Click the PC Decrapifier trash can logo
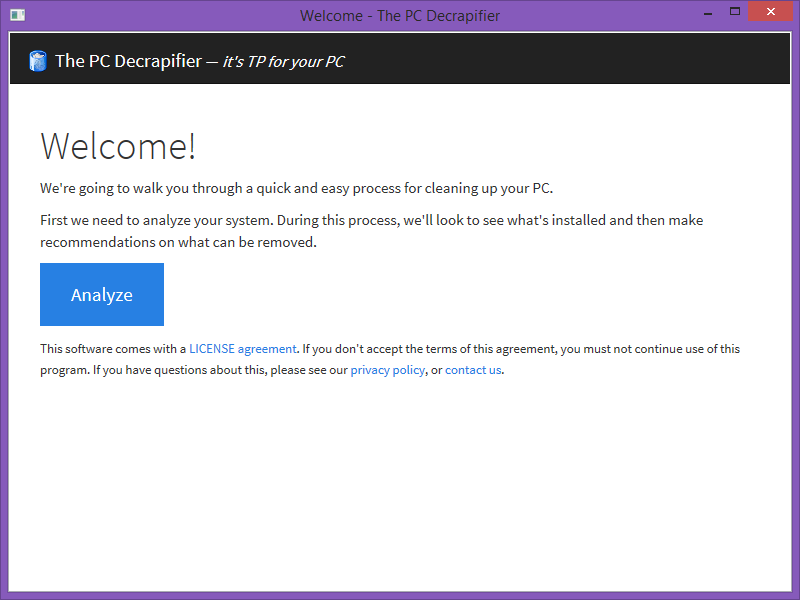Image resolution: width=800 pixels, height=600 pixels. click(38, 61)
